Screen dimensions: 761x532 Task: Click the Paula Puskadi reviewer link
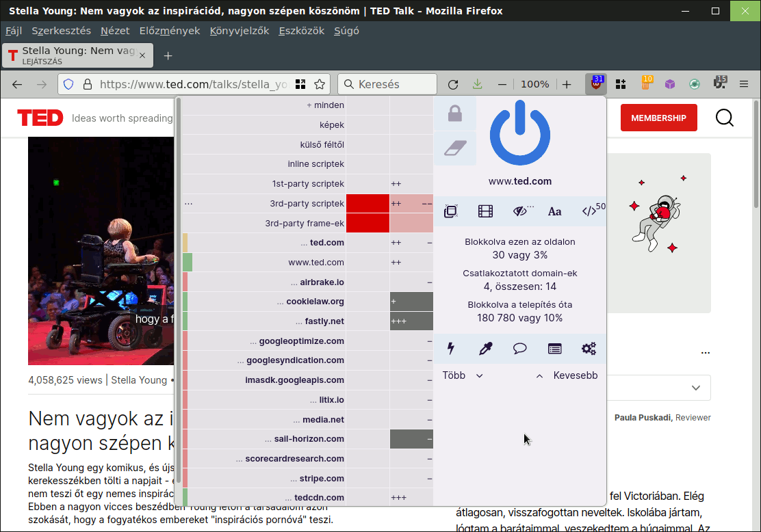point(642,418)
